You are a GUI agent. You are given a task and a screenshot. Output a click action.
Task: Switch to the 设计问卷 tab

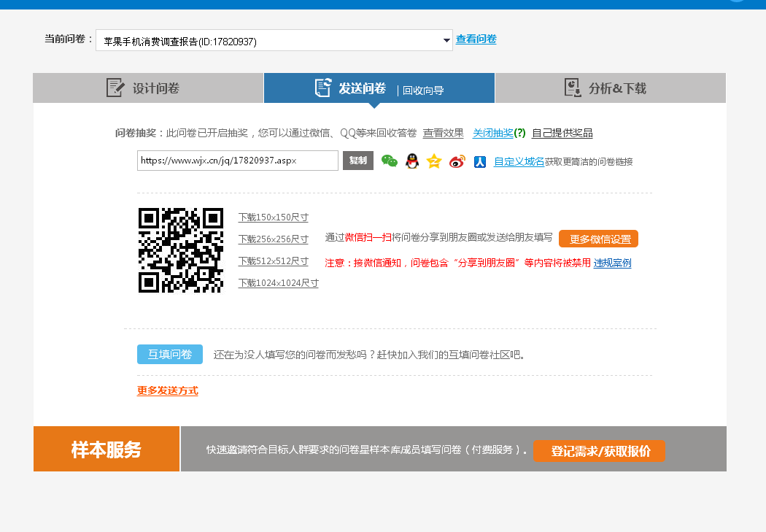pyautogui.click(x=148, y=88)
